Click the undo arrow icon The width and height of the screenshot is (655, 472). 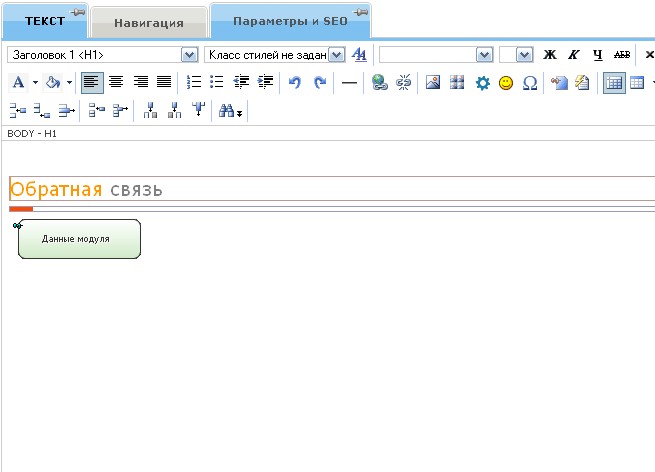(294, 83)
